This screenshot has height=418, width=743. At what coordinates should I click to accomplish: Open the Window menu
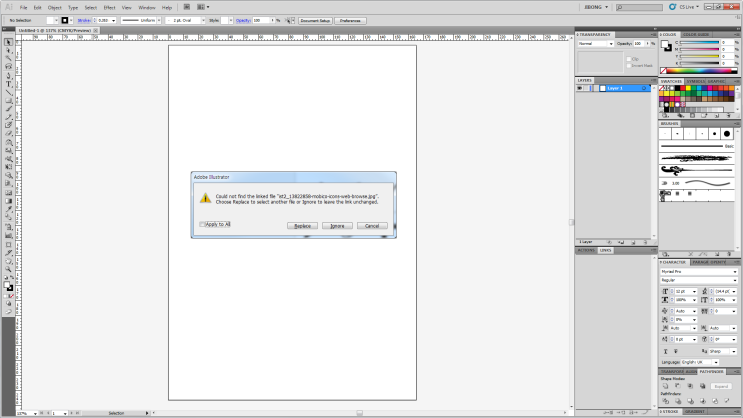[146, 8]
